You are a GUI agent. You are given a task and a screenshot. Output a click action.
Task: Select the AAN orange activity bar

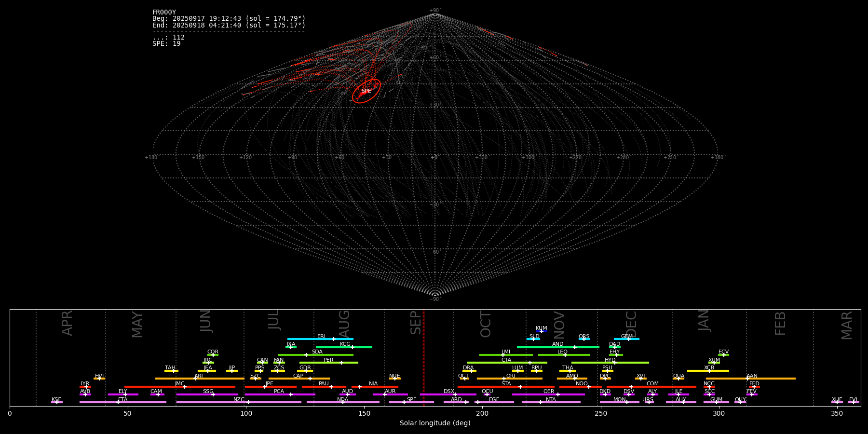click(751, 379)
